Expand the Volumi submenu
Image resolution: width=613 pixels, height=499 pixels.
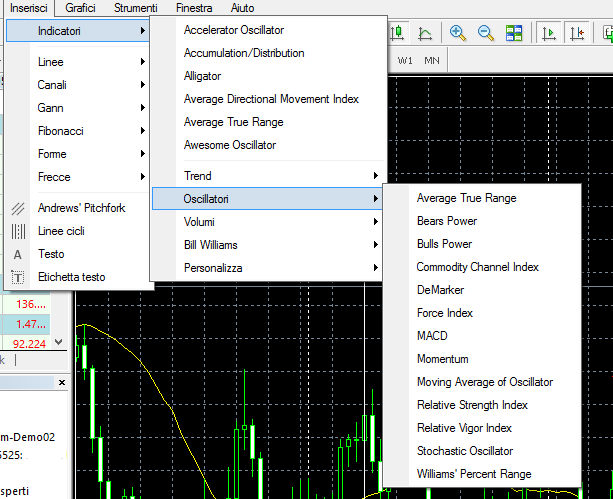[x=267, y=222]
